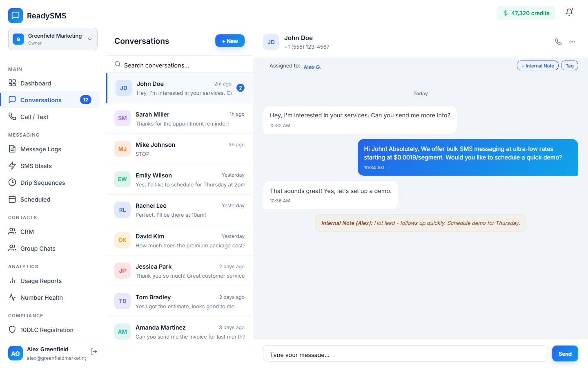The height and width of the screenshot is (368, 588).
Task: Click the message "That sounds great! Yes, let's set up a demo."
Action: pos(331,195)
